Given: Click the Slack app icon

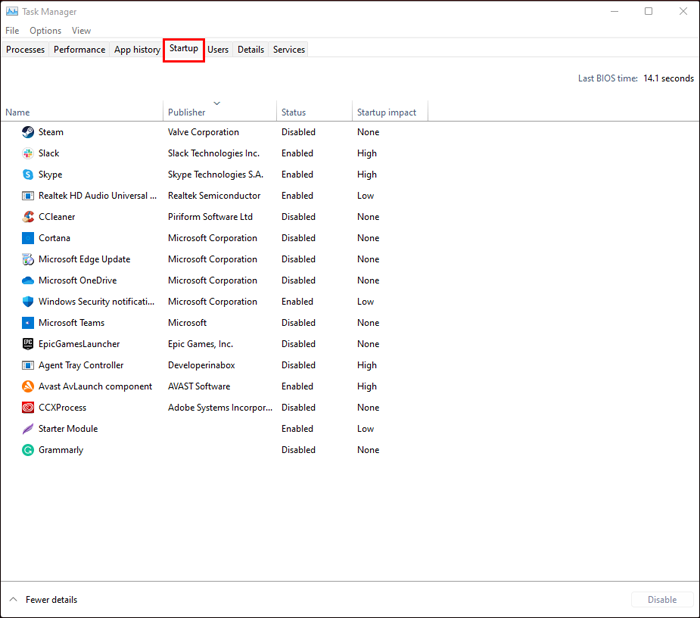Looking at the screenshot, I should [x=28, y=153].
